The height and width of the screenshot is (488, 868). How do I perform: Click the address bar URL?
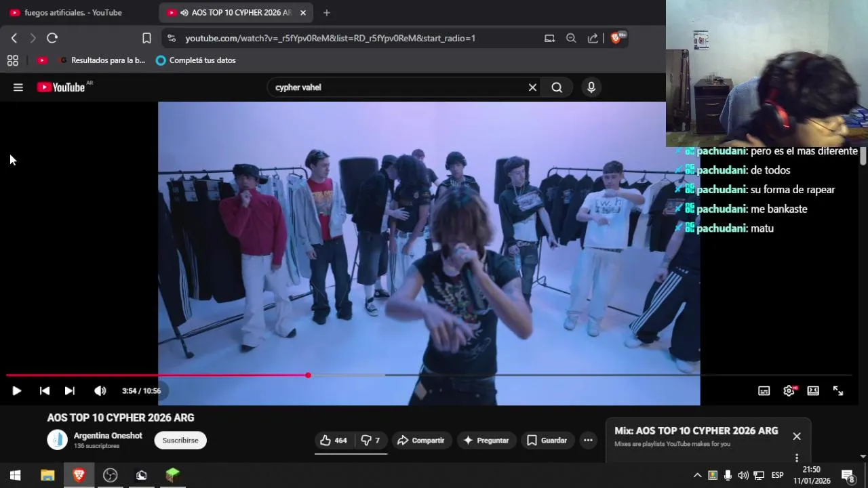[x=330, y=39]
